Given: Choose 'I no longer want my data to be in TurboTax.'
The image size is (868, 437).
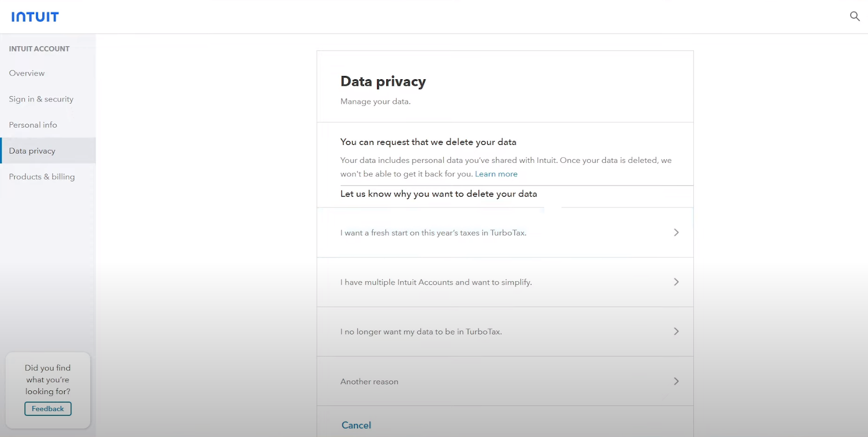Looking at the screenshot, I should click(505, 332).
